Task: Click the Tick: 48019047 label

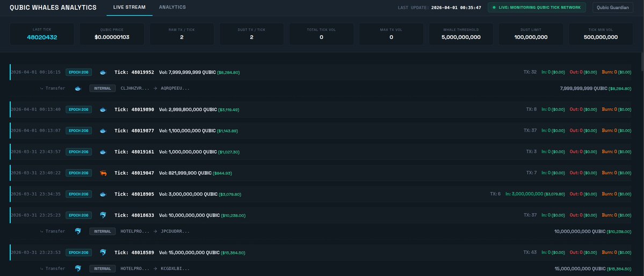Action: [134, 173]
